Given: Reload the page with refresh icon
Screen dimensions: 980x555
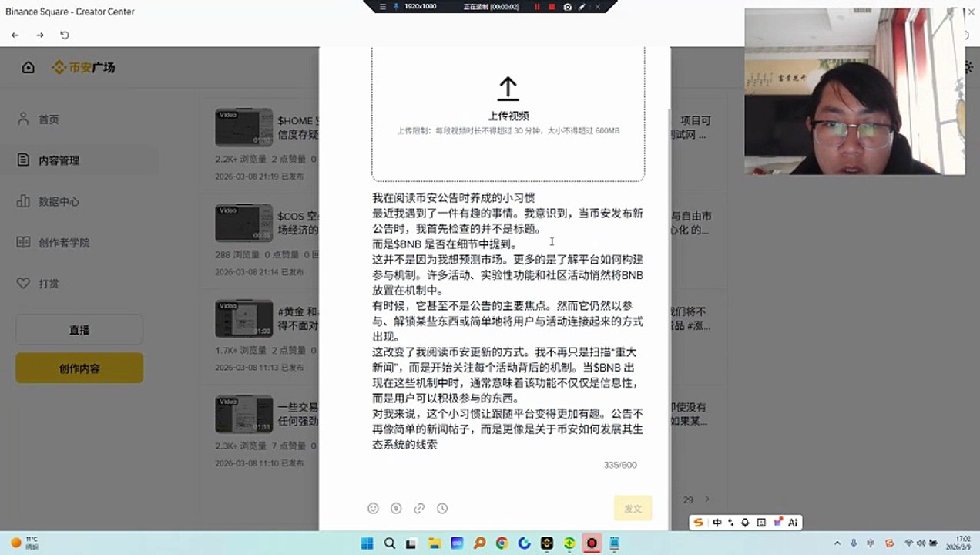Looking at the screenshot, I should point(65,35).
